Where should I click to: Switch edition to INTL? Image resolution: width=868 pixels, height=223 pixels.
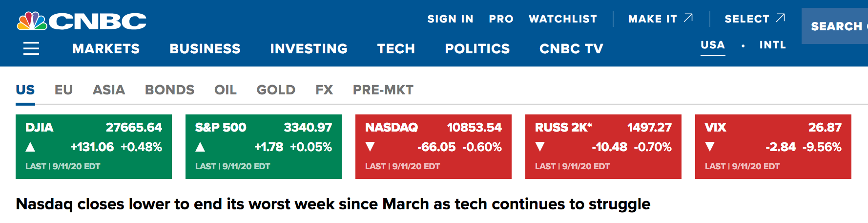[772, 45]
